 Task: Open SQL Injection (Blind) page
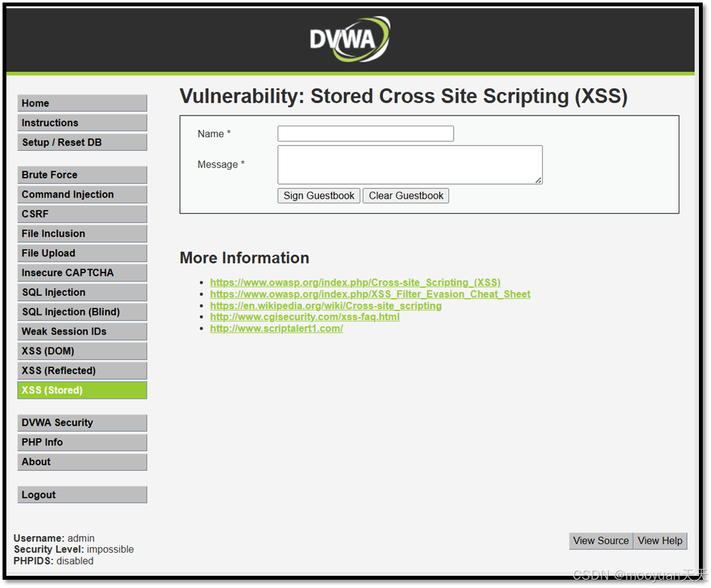82,312
